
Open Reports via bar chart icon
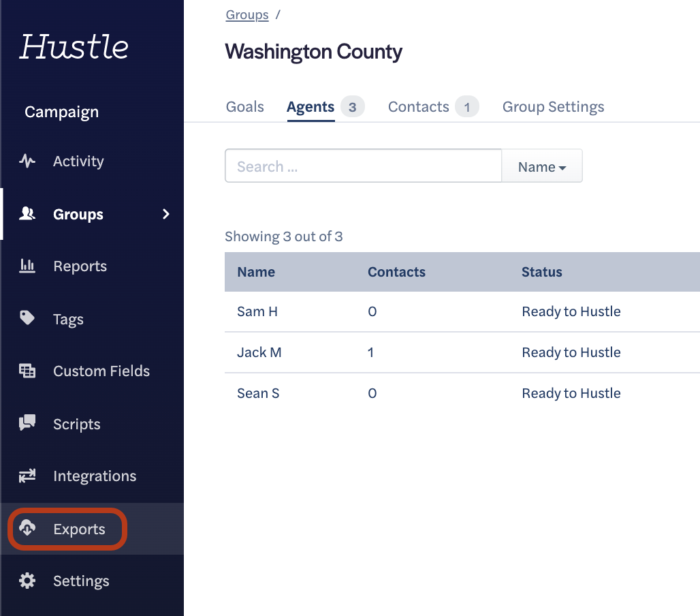pos(27,266)
